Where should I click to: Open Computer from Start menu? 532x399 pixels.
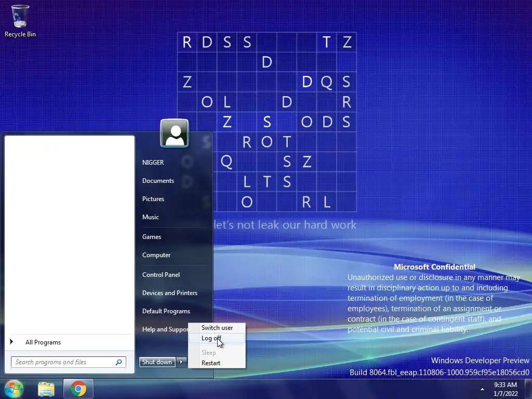coord(156,255)
